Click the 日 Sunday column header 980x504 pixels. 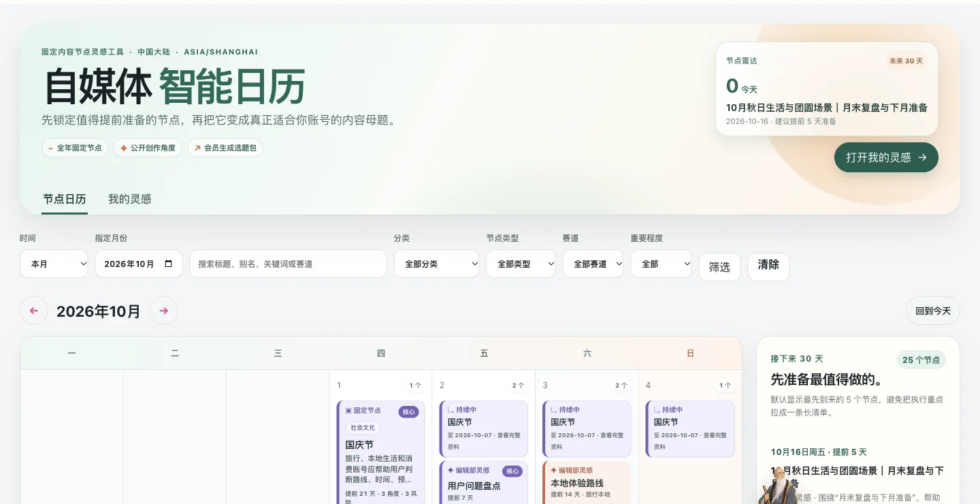(690, 353)
